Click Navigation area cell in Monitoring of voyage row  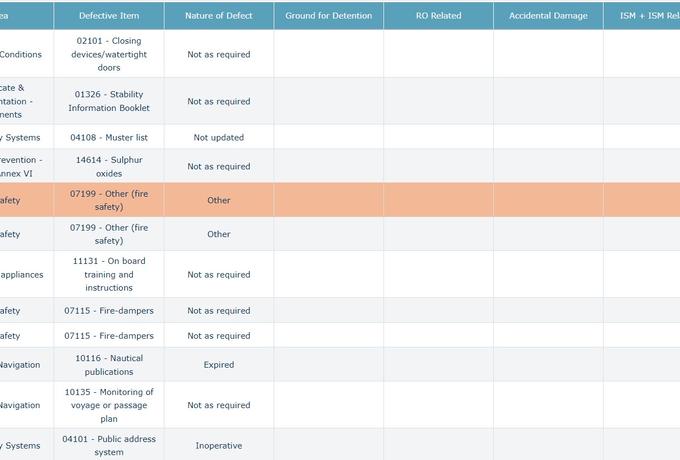point(26,405)
